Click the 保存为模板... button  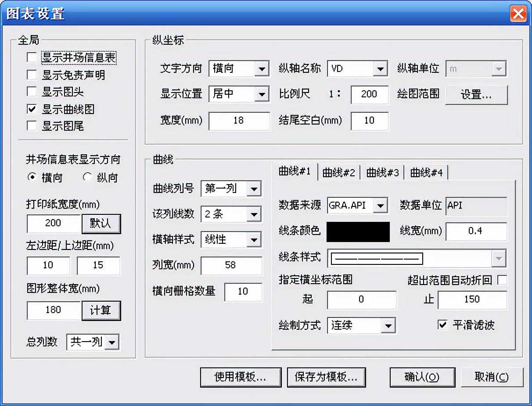[x=326, y=377]
